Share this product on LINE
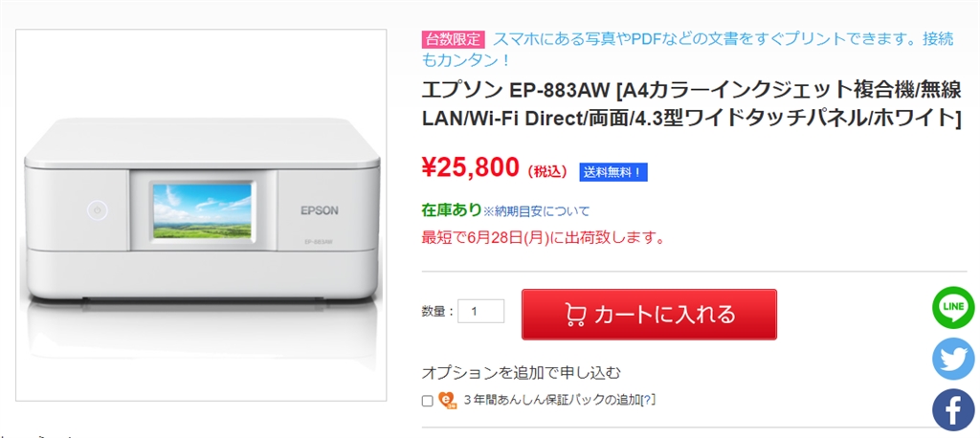 pyautogui.click(x=953, y=307)
